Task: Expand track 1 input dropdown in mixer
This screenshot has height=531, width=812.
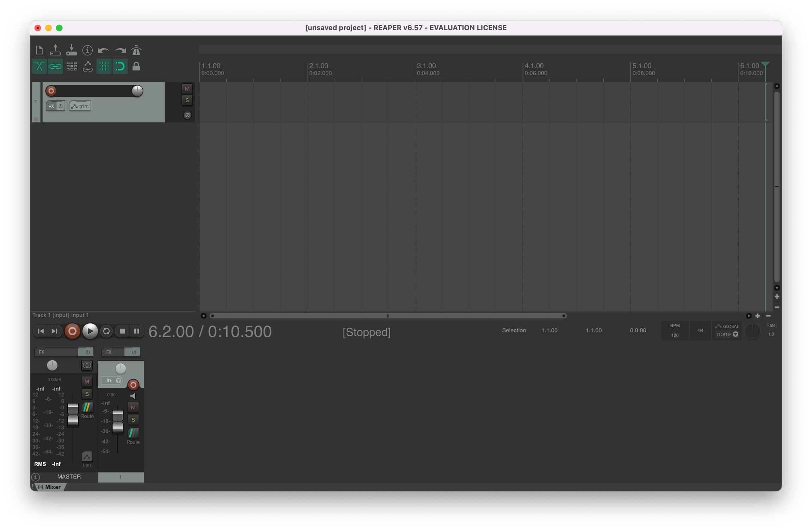Action: pos(112,380)
